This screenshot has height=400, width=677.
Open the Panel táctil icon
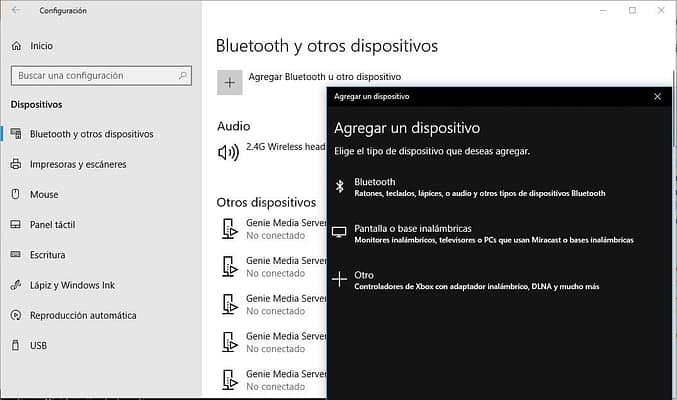(x=16, y=224)
